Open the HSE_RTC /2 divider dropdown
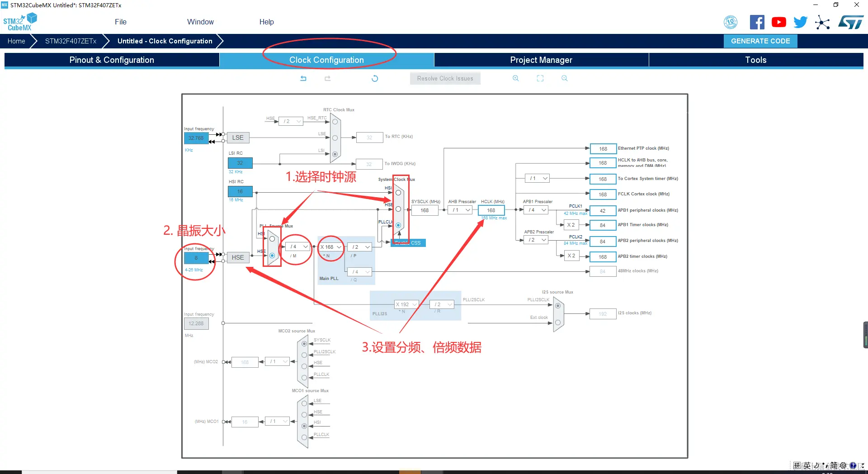868x474 pixels. coord(291,121)
